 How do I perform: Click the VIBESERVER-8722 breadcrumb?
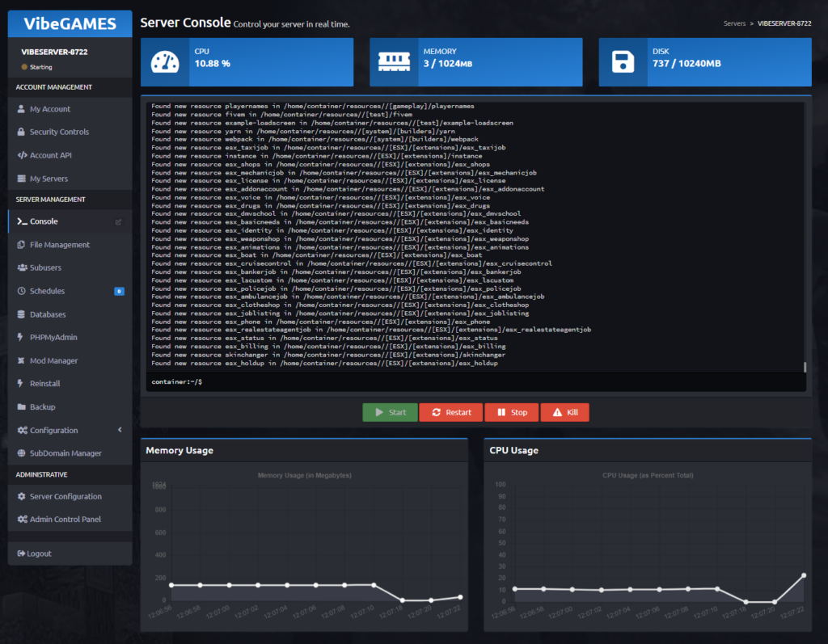[x=784, y=23]
